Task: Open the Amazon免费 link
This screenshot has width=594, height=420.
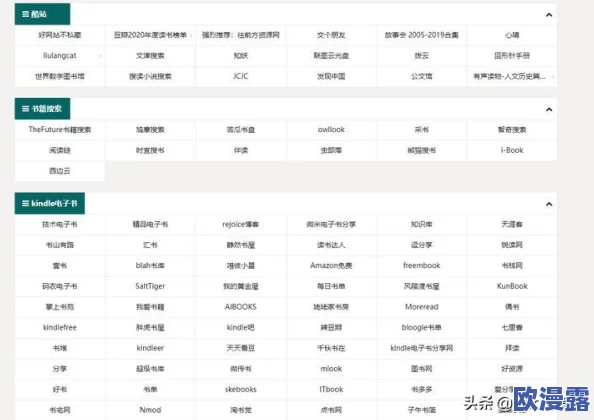Action: point(331,265)
